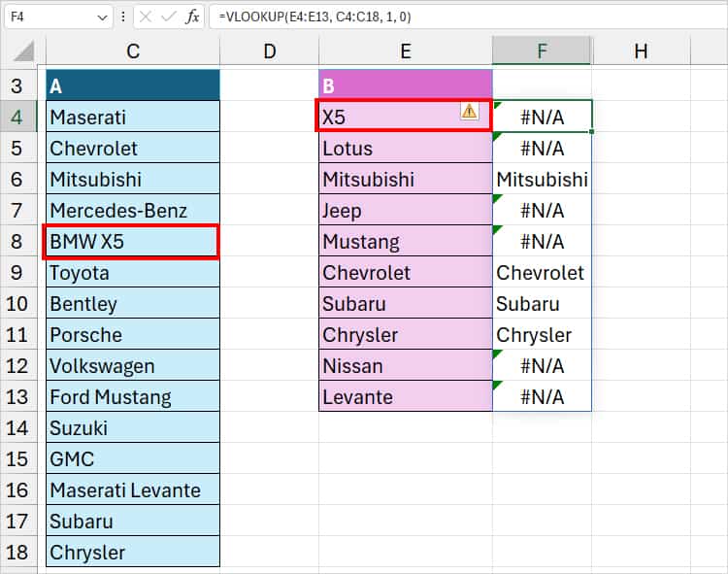
Task: Select the #N/A result beside Jeep
Action: tap(542, 210)
